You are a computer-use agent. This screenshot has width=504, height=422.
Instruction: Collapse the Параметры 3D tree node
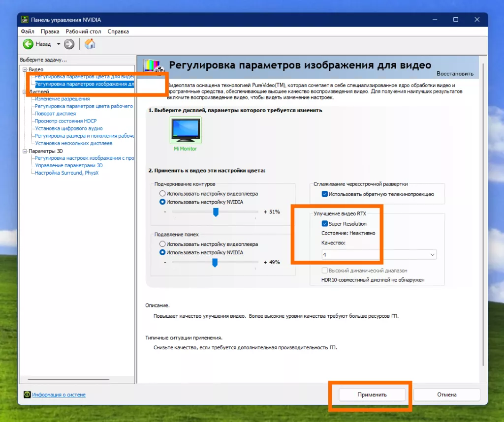point(25,151)
